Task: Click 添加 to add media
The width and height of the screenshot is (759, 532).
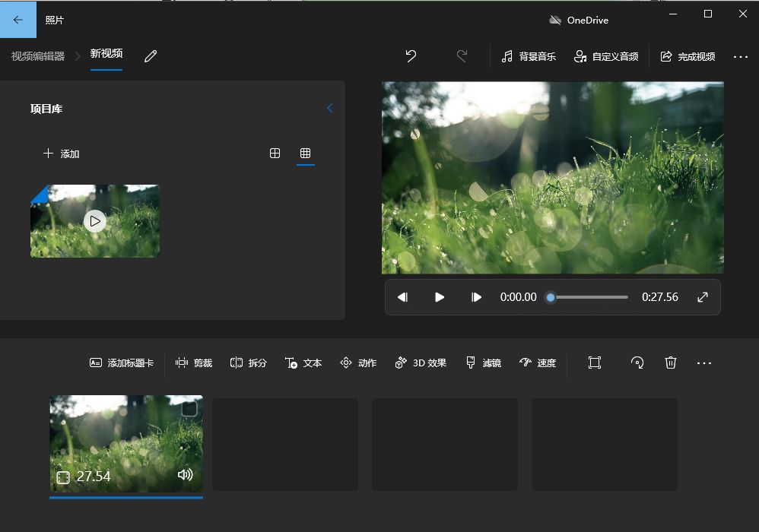Action: pos(61,154)
